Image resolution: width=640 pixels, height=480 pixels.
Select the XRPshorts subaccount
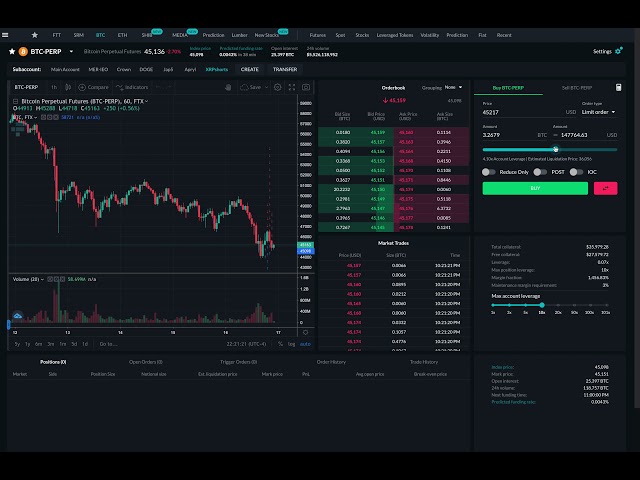coord(217,69)
